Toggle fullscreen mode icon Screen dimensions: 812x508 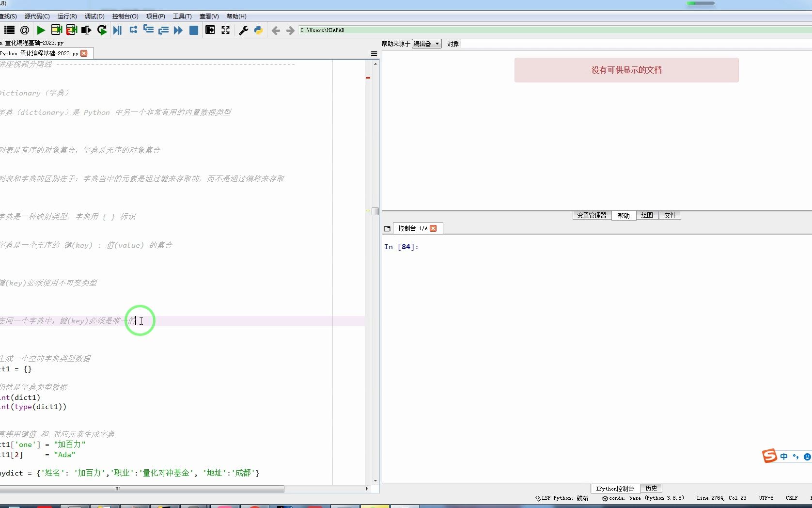point(226,30)
